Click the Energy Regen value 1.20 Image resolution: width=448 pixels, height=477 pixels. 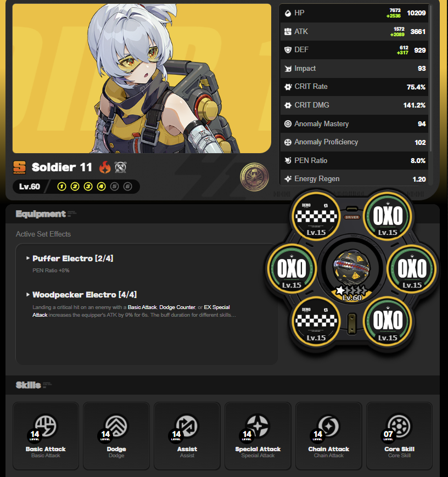pos(419,179)
